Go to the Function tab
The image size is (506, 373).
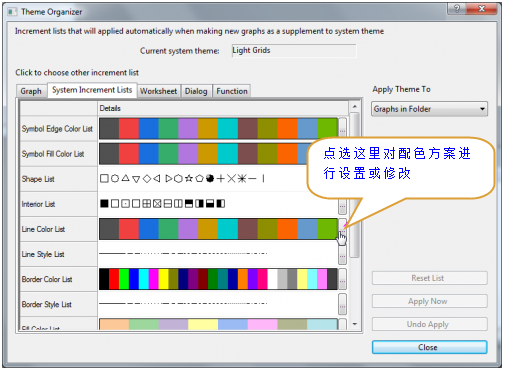point(232,91)
